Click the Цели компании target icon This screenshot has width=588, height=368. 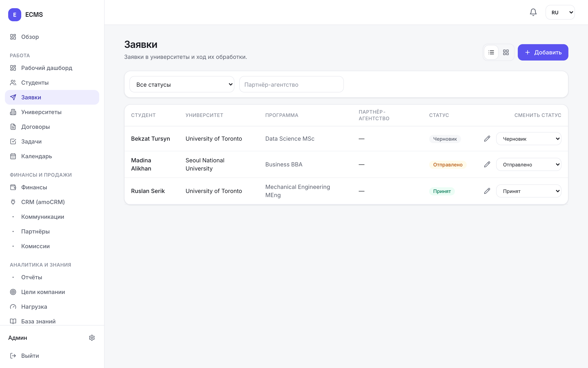click(x=13, y=292)
